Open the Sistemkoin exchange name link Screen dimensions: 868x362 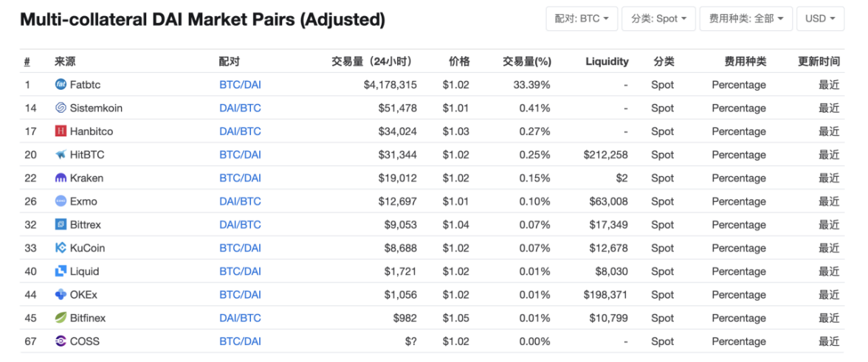click(96, 108)
